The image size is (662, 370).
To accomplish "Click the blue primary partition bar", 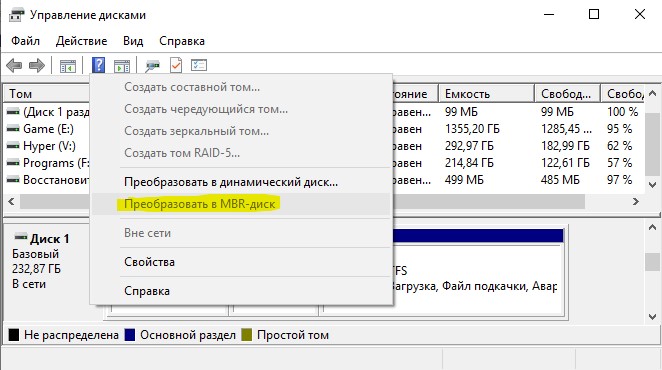I will pos(478,235).
